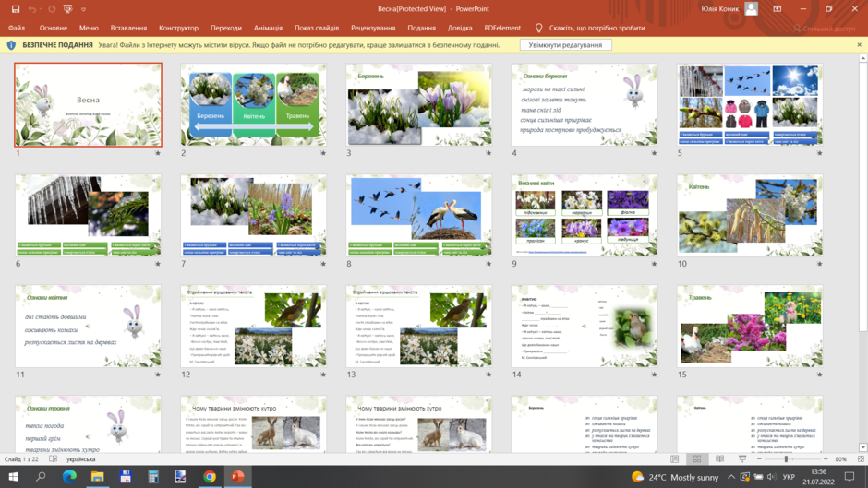Click the zoom in plus button
Image resolution: width=868 pixels, height=488 pixels.
(826, 459)
